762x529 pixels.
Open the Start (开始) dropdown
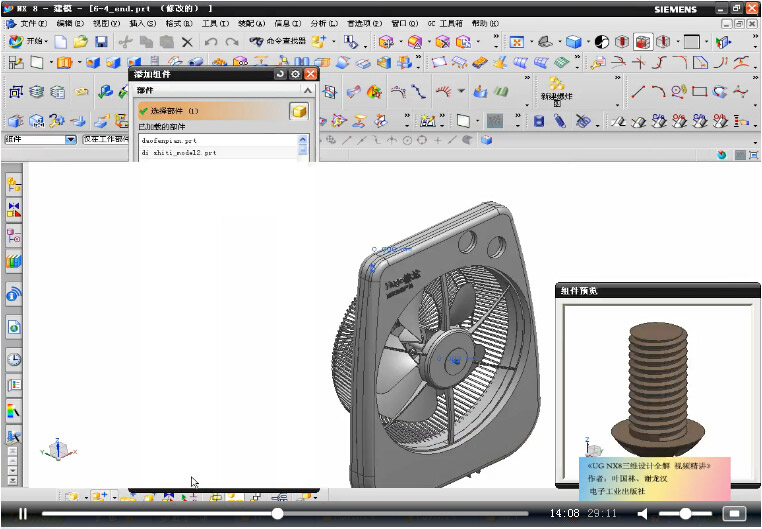(28, 42)
